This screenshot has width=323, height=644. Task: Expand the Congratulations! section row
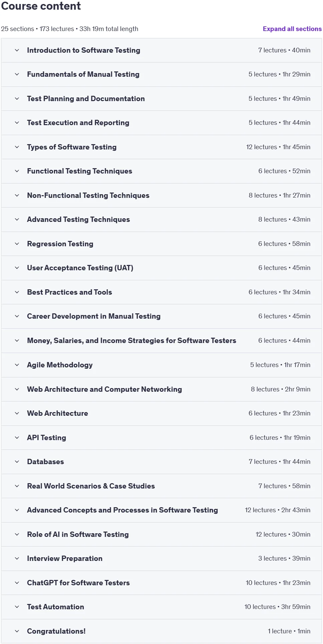click(161, 631)
